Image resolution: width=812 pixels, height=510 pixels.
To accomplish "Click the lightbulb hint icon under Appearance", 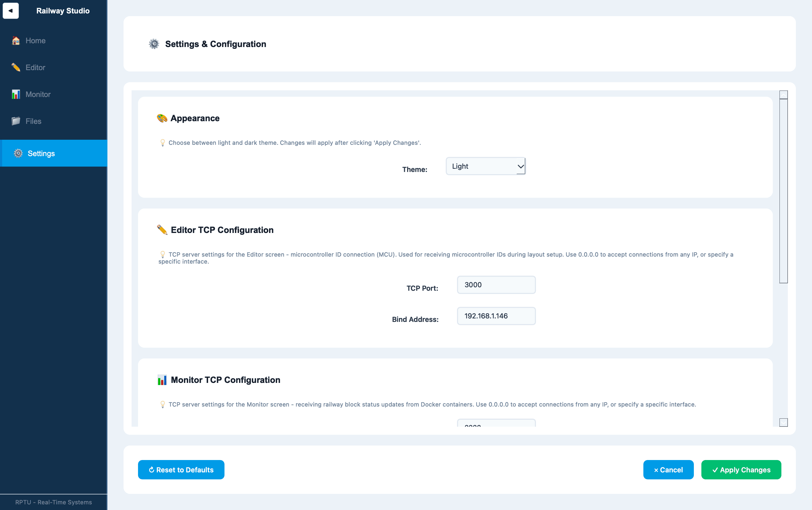I will coord(162,143).
